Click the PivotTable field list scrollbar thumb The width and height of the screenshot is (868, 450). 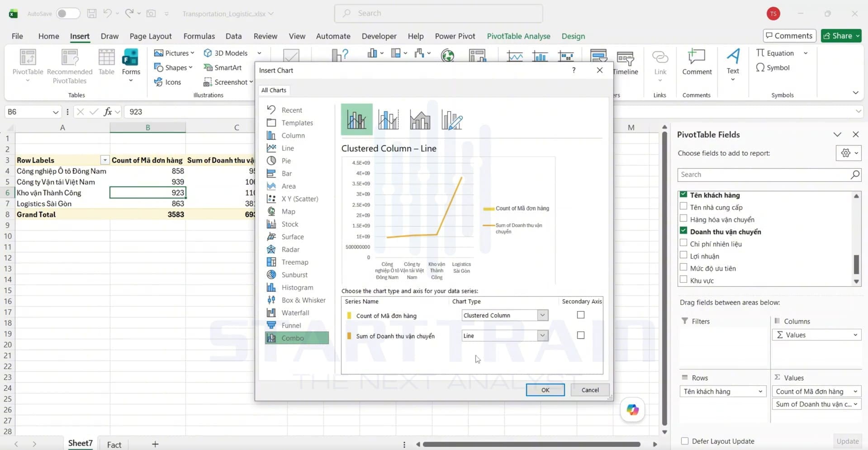[856, 265]
